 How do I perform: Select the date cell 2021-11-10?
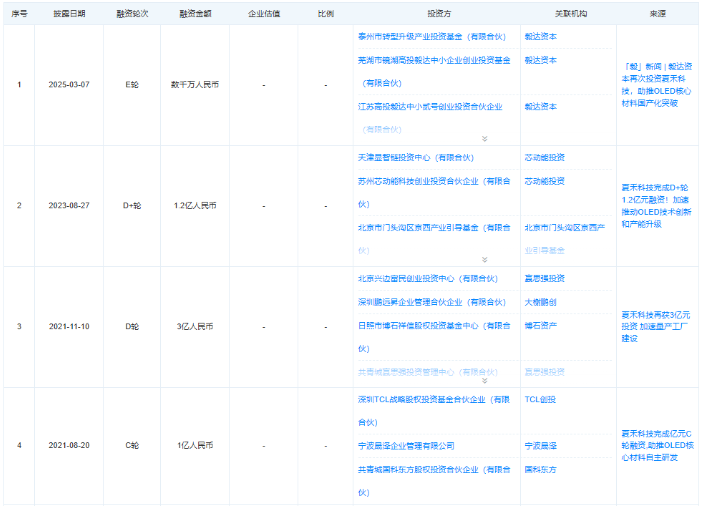pyautogui.click(x=69, y=327)
